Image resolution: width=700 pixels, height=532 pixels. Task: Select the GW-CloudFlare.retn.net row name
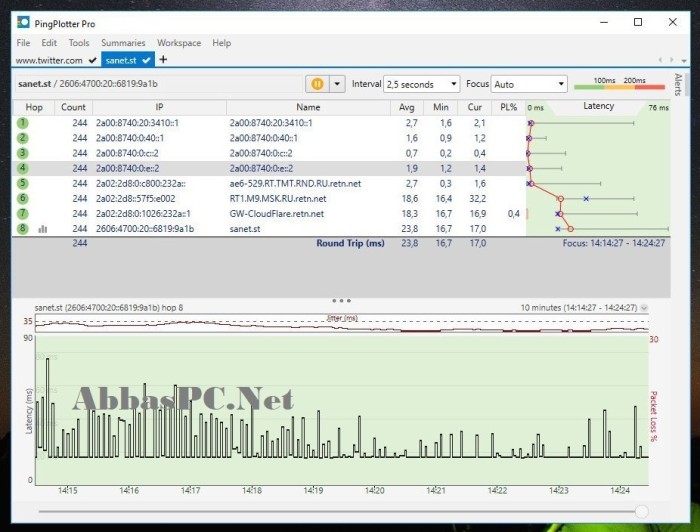pyautogui.click(x=277, y=214)
